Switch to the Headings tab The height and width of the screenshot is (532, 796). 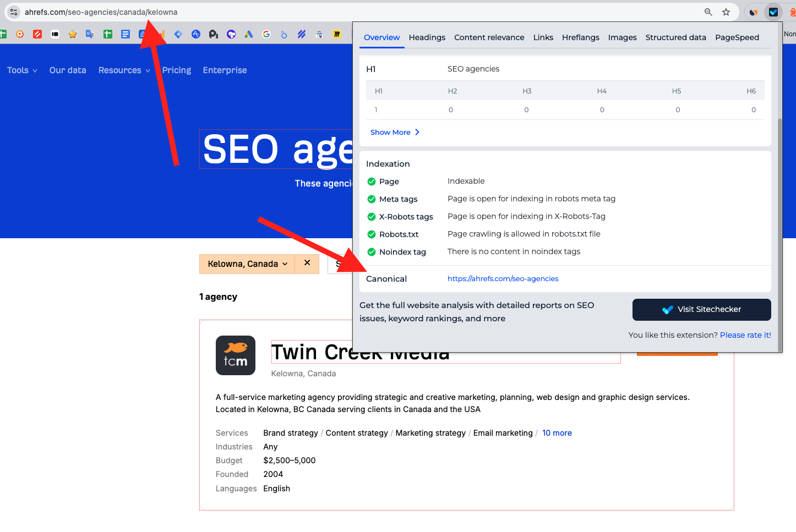pos(427,37)
